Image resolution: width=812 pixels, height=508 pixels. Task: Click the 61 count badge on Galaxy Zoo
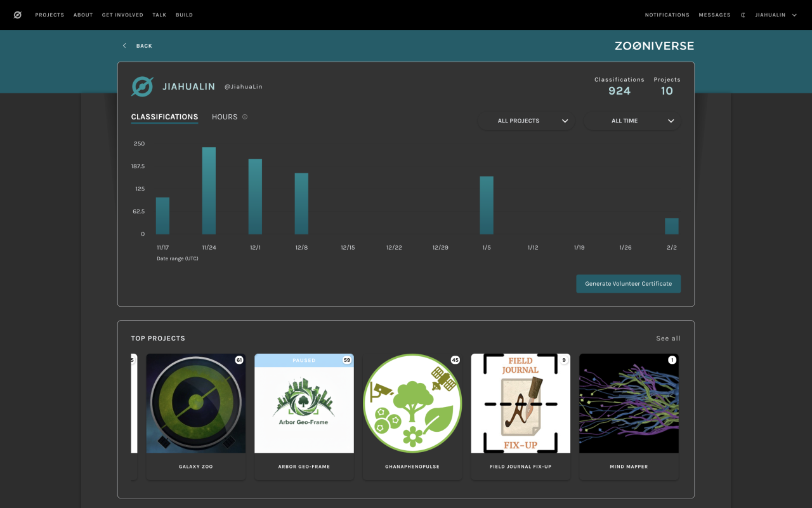[239, 360]
